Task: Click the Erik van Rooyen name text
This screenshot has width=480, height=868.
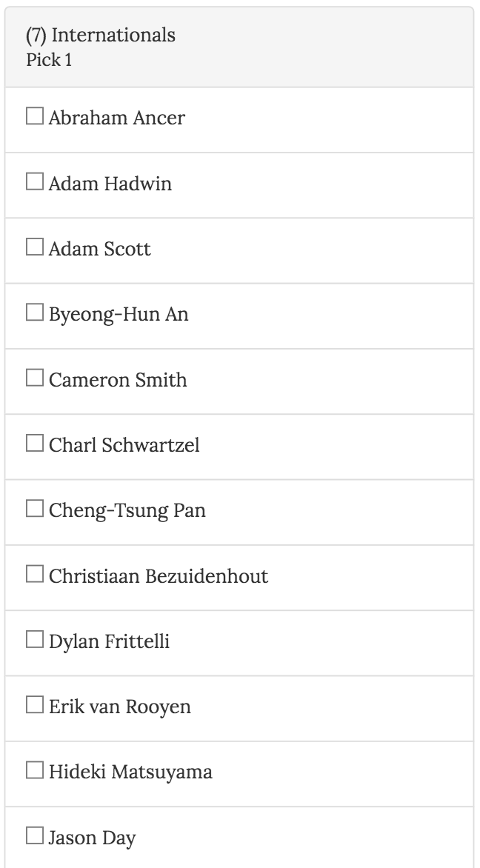Action: (x=120, y=707)
